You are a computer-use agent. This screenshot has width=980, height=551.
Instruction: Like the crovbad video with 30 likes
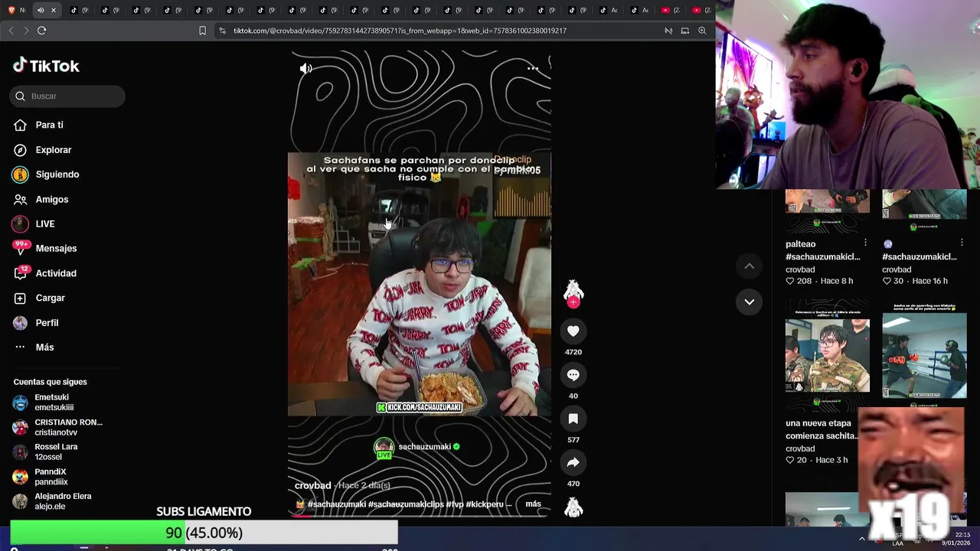(x=887, y=281)
